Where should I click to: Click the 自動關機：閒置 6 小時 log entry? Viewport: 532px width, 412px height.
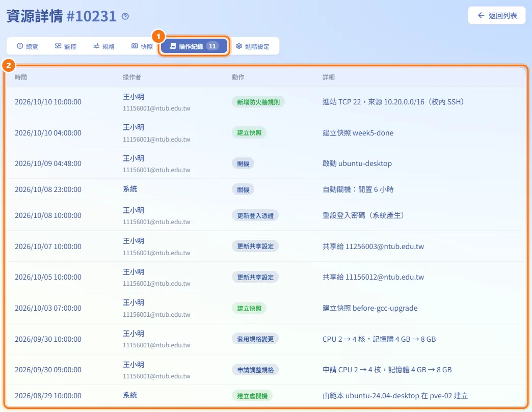358,189
